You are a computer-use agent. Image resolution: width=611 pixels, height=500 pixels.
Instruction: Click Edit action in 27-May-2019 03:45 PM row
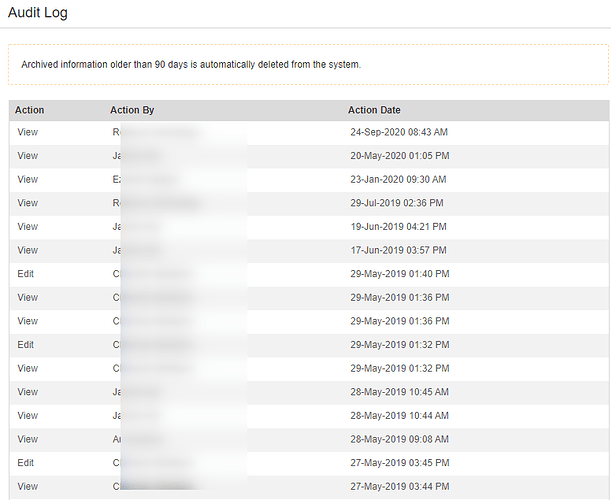click(26, 463)
